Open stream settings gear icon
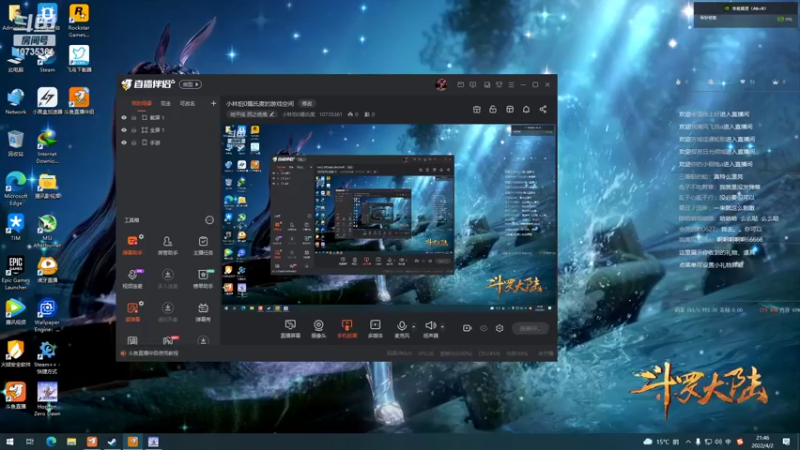This screenshot has width=800, height=450. click(x=499, y=328)
